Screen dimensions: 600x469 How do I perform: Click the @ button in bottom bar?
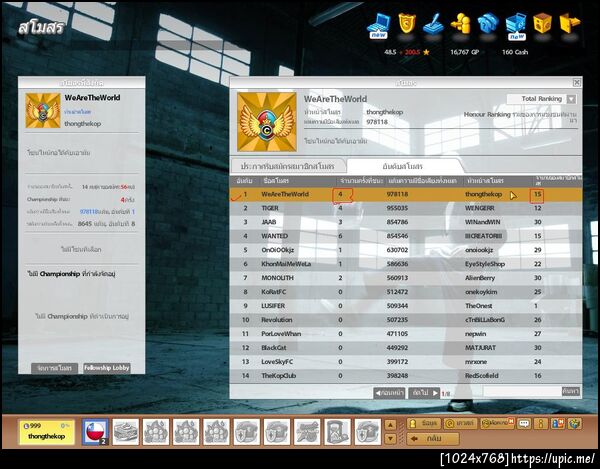click(x=460, y=423)
